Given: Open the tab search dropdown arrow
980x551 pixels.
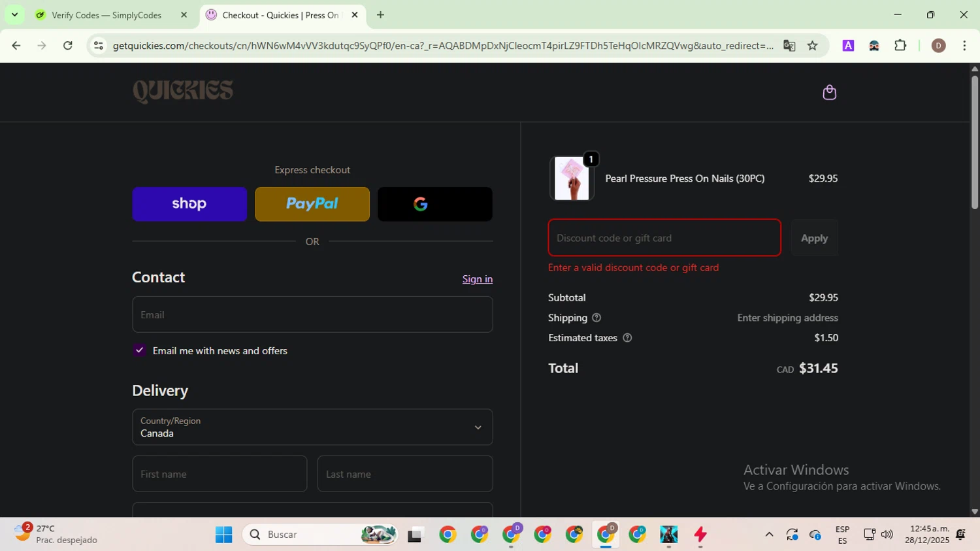Looking at the screenshot, I should tap(14, 14).
